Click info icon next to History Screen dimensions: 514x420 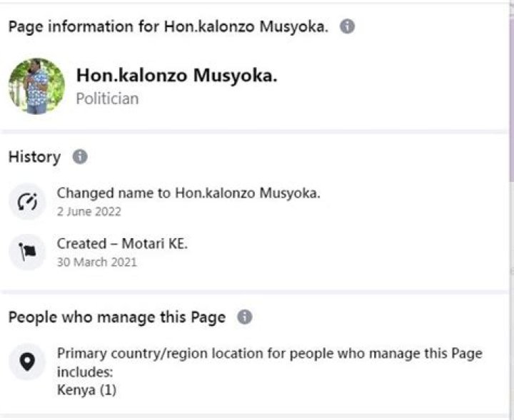coord(80,157)
